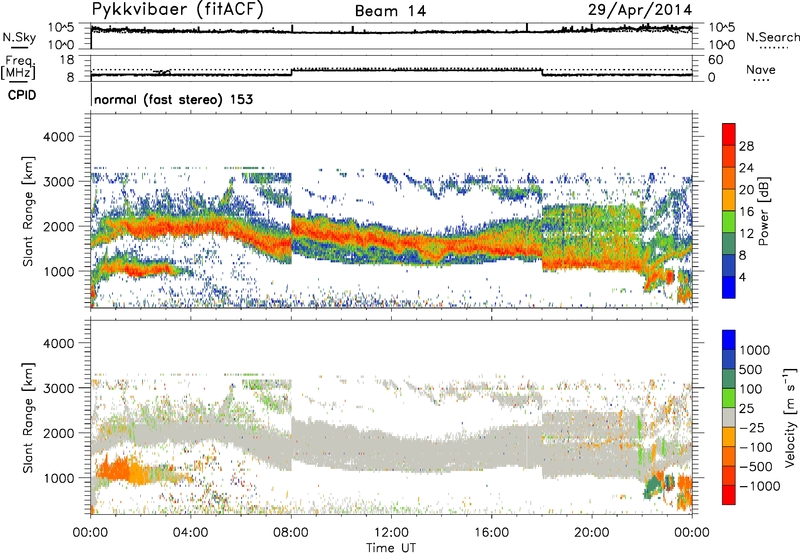Image resolution: width=800 pixels, height=554 pixels.
Task: Click the "Nave" legend label
Action: pos(761,69)
